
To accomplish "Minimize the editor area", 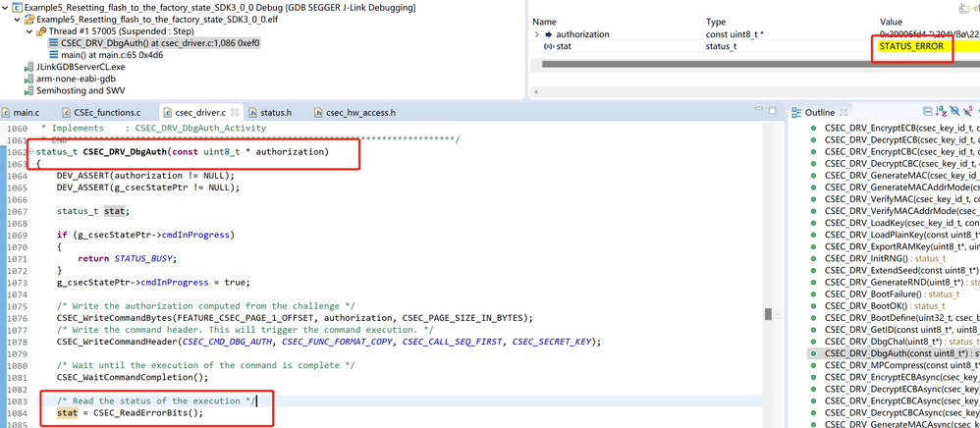I will tap(759, 111).
